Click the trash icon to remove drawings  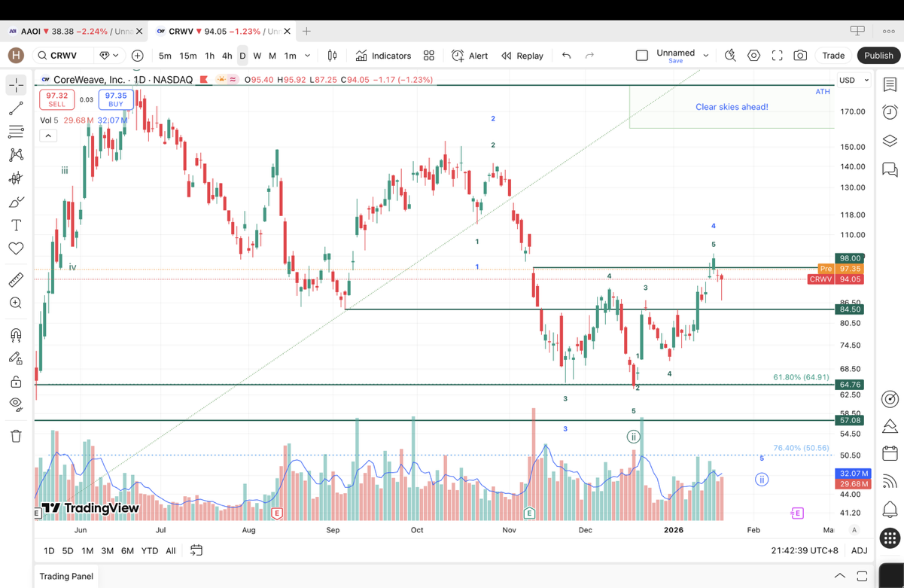(x=16, y=436)
